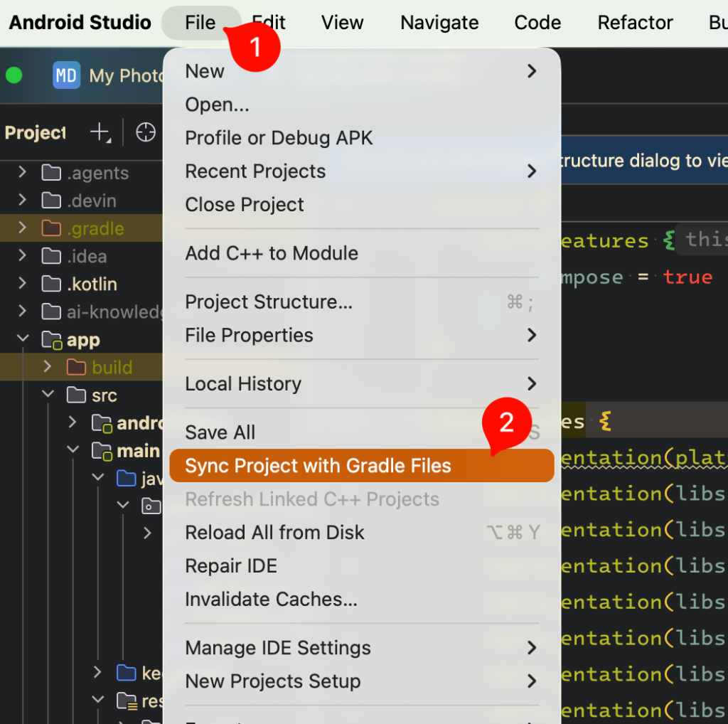Screen dimensions: 728x724
Task: Open the Refactor menu
Action: (x=635, y=22)
